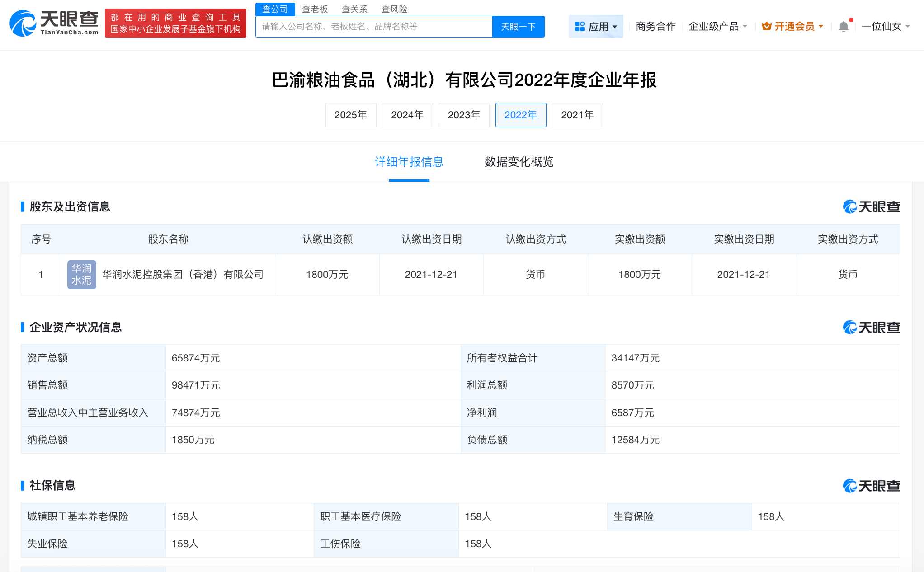Screen dimensions: 924x572
Task: Switch to the 2025年 report
Action: (351, 115)
